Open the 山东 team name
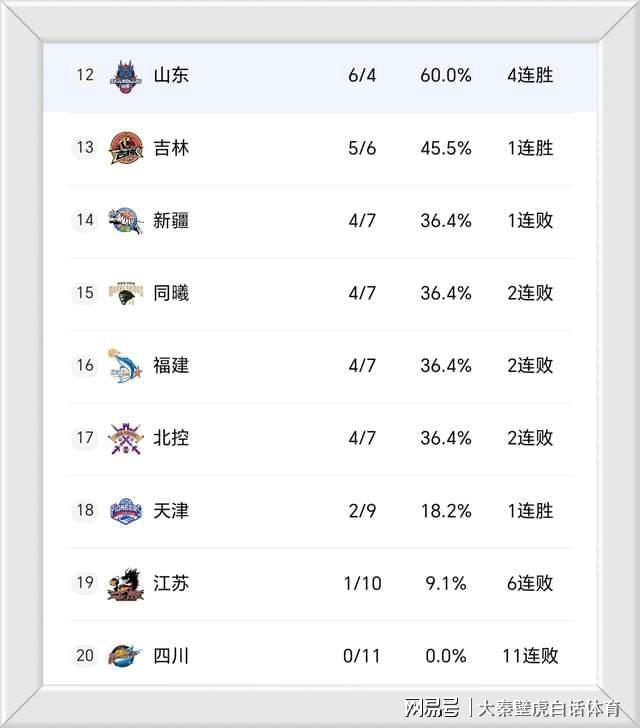 [171, 75]
